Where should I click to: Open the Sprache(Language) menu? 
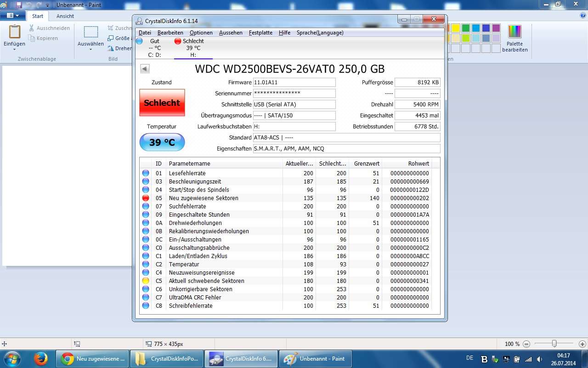[320, 33]
